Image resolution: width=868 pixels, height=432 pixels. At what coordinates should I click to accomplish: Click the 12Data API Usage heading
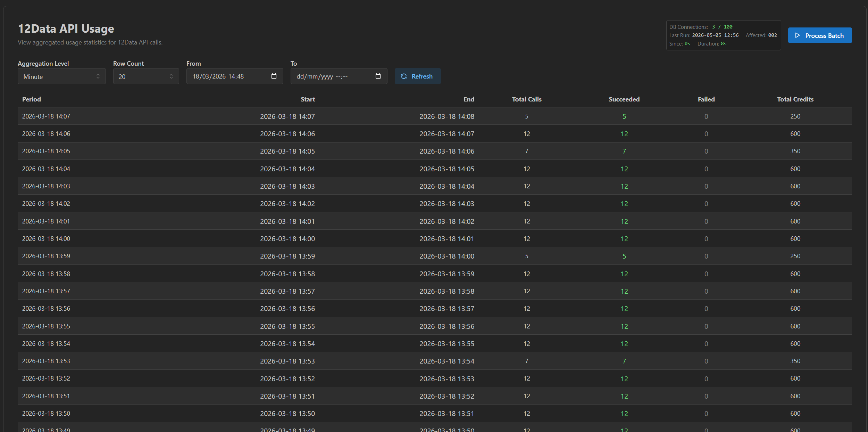(x=66, y=29)
